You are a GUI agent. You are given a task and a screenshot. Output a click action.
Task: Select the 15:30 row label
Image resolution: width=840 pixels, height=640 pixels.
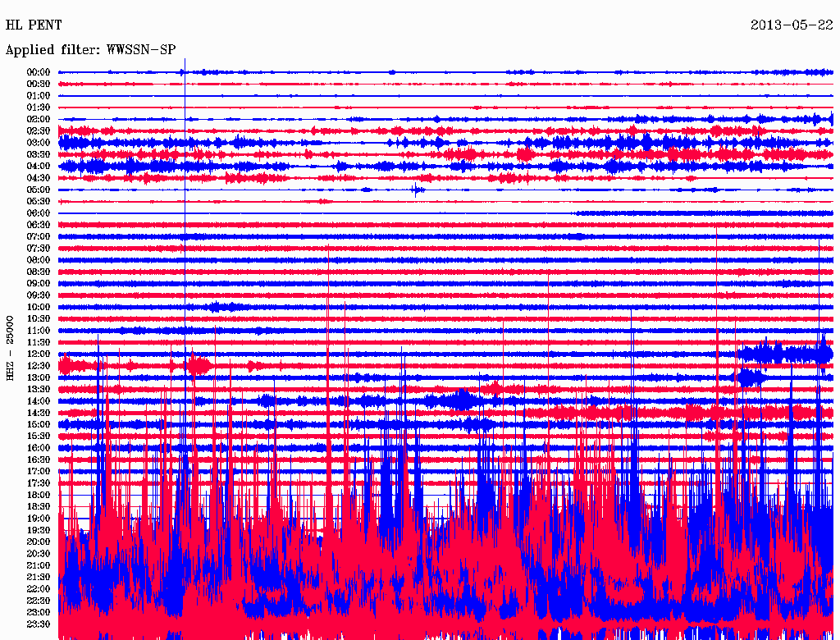click(x=39, y=436)
